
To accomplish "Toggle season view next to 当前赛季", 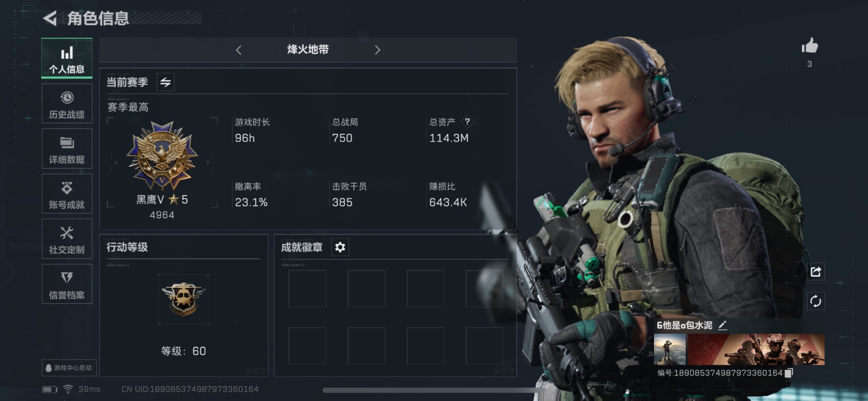I will click(x=166, y=82).
